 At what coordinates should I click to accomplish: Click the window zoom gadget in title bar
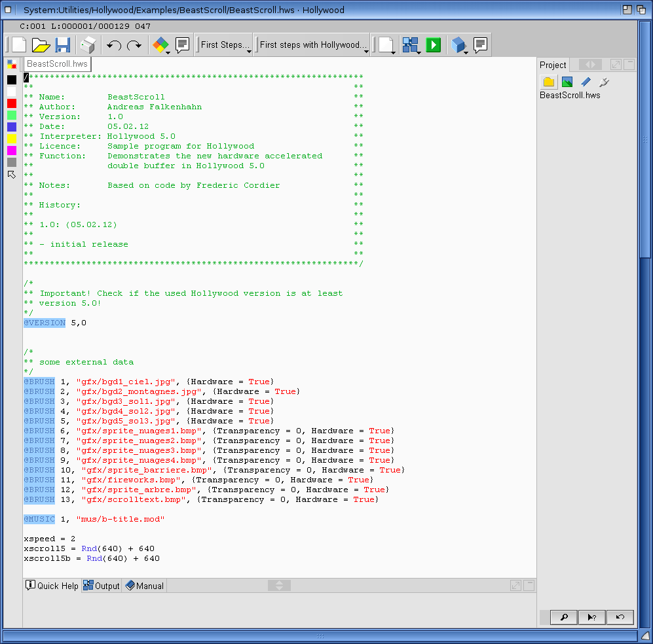tap(627, 10)
